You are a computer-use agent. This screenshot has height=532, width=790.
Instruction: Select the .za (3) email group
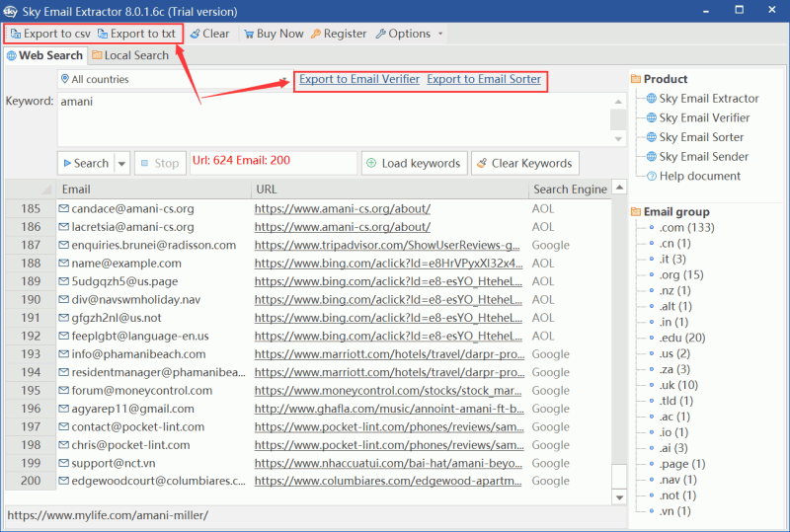(x=674, y=369)
